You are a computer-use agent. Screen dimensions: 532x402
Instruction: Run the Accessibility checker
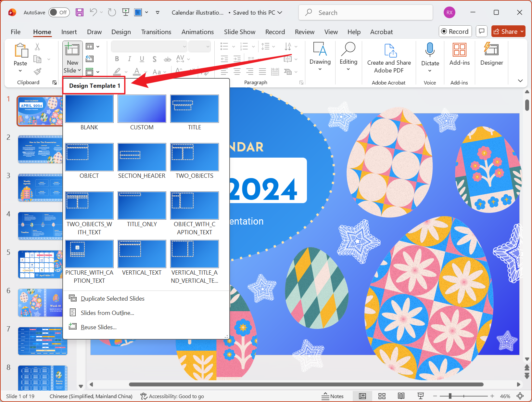172,396
